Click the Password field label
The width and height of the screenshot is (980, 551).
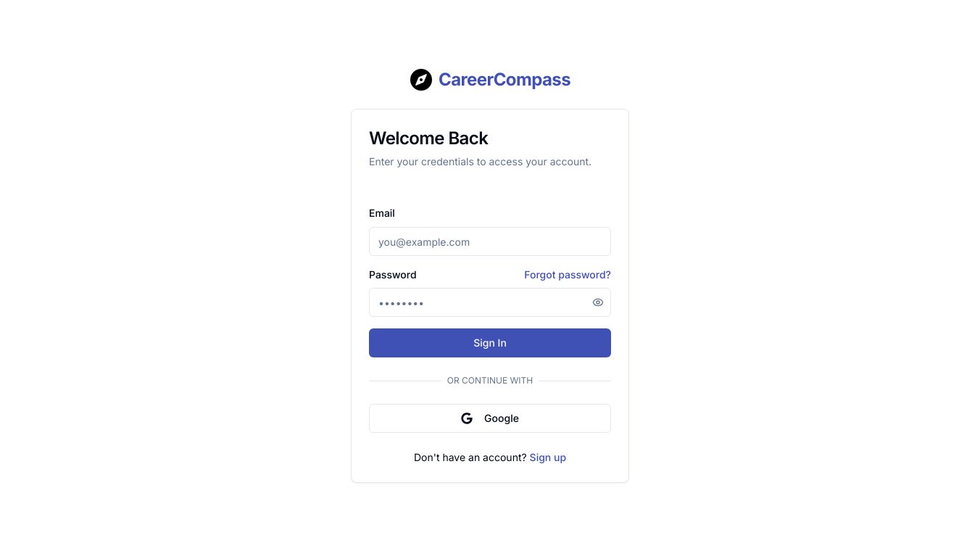coord(393,275)
